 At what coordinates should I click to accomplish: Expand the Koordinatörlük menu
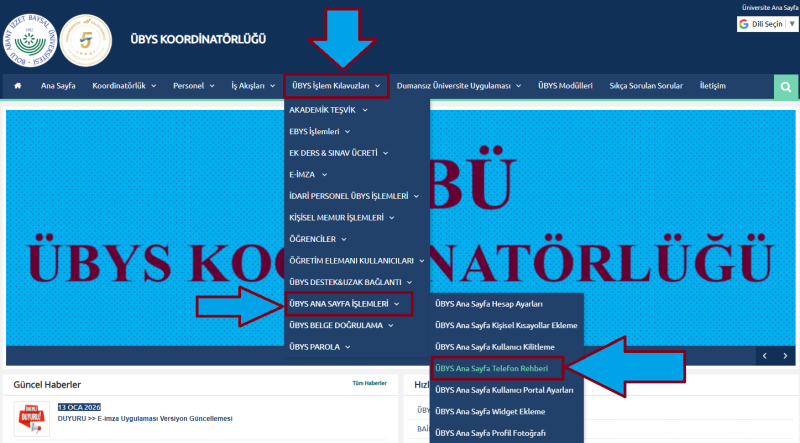(124, 86)
